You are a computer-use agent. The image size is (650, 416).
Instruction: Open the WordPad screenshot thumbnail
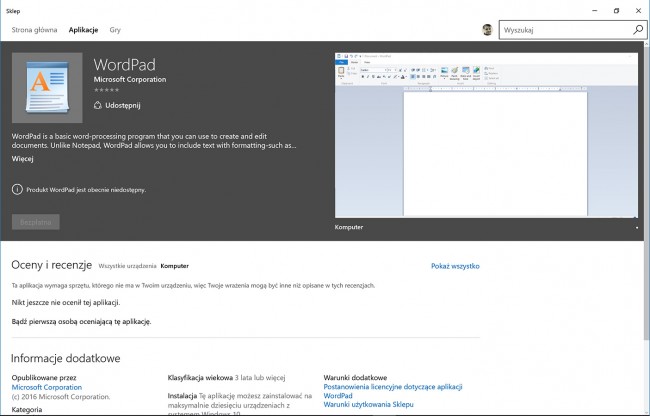[x=486, y=135]
